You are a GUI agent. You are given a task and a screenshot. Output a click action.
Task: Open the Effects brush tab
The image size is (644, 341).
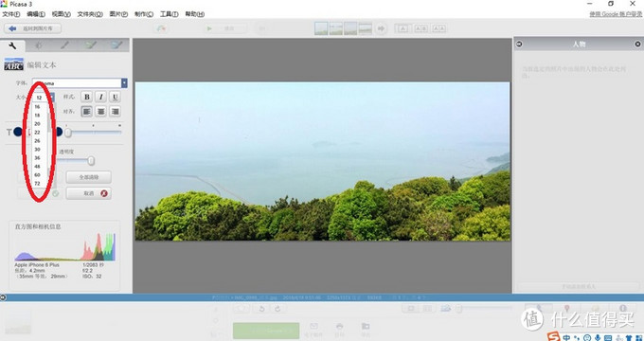[64, 45]
